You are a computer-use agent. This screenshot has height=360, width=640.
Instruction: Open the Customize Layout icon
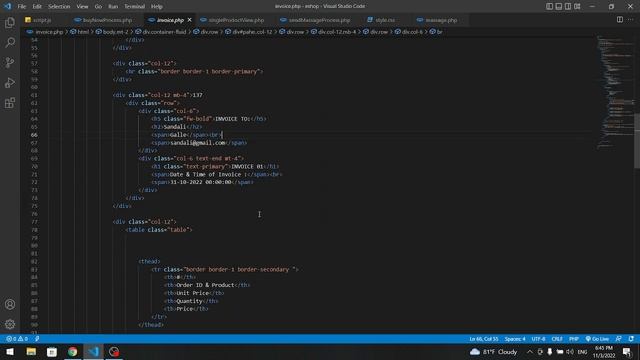[577, 6]
